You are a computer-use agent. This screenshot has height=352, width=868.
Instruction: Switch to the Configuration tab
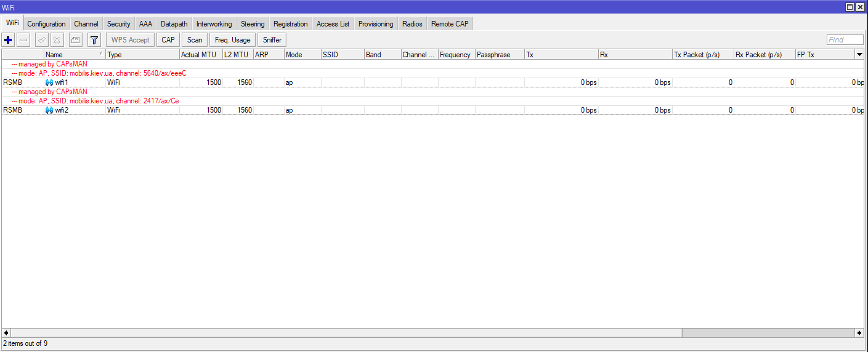click(46, 24)
